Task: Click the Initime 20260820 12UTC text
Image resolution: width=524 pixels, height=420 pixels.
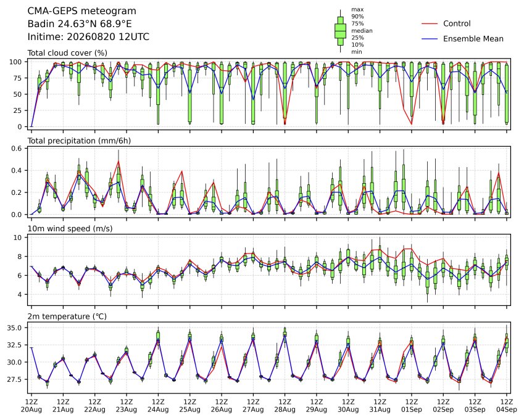Action: click(88, 37)
